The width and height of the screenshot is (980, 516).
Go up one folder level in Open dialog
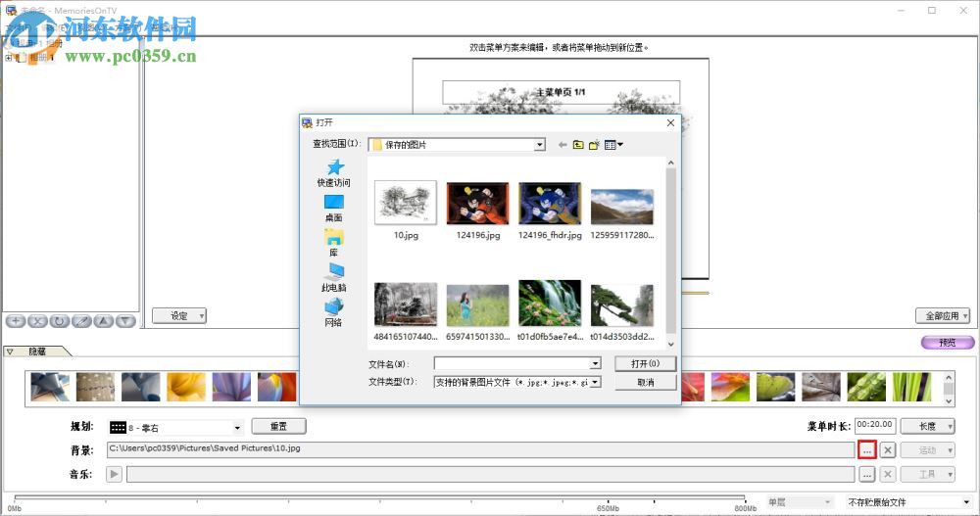point(578,145)
